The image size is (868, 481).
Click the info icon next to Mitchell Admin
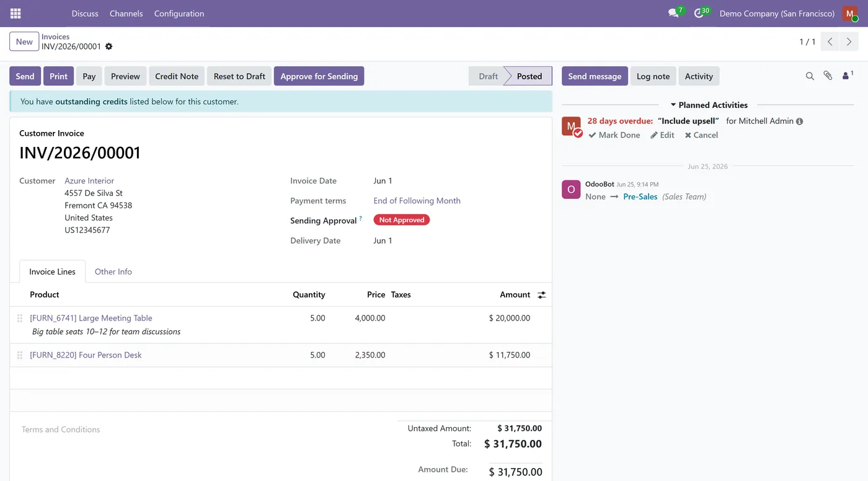click(800, 121)
